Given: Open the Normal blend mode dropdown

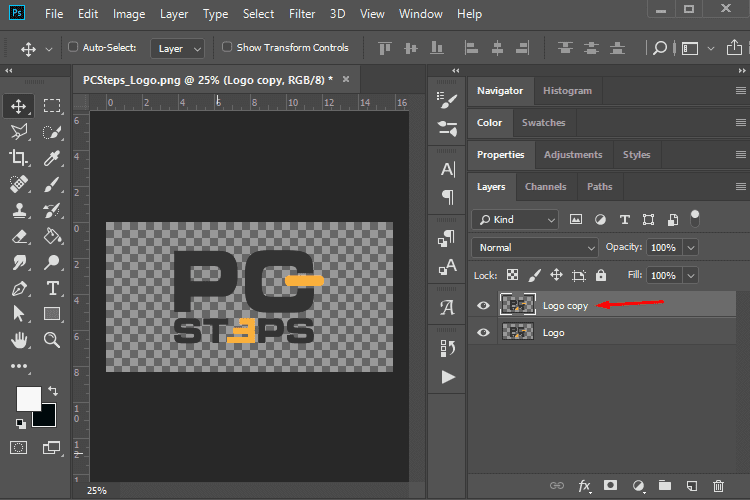Looking at the screenshot, I should coord(535,247).
